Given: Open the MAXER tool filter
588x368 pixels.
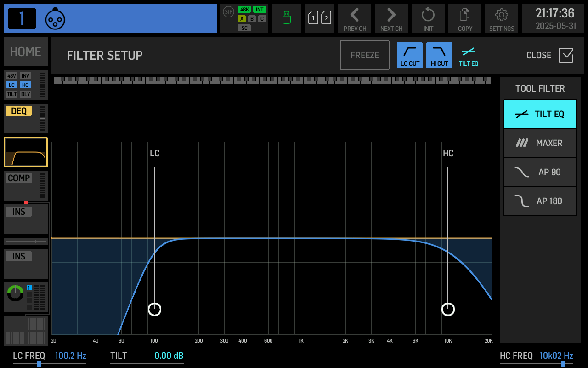Looking at the screenshot, I should point(540,143).
